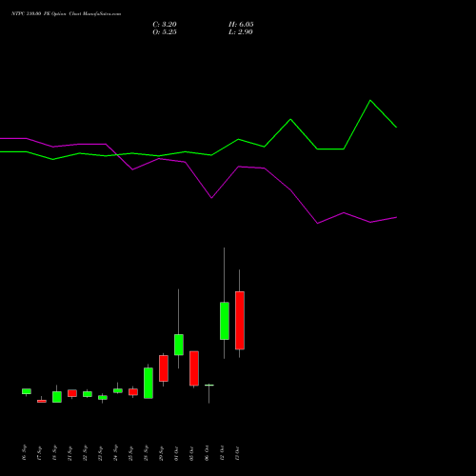
Task: Click the 28 Sep tall green candle
Action: point(149,383)
